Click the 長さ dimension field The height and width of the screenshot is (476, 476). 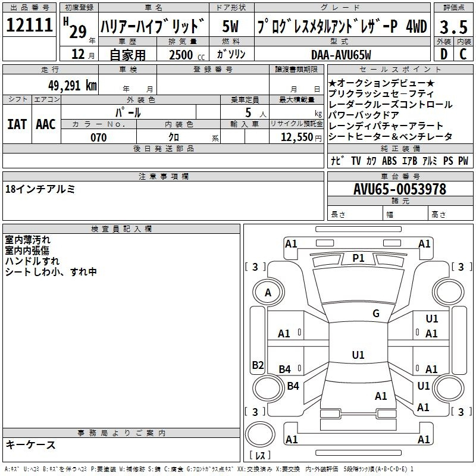(x=355, y=213)
